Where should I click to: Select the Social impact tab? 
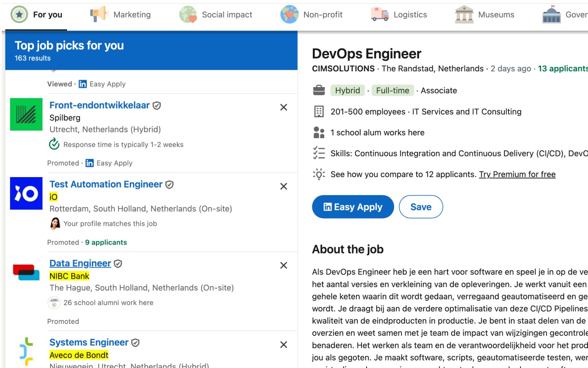coord(216,15)
